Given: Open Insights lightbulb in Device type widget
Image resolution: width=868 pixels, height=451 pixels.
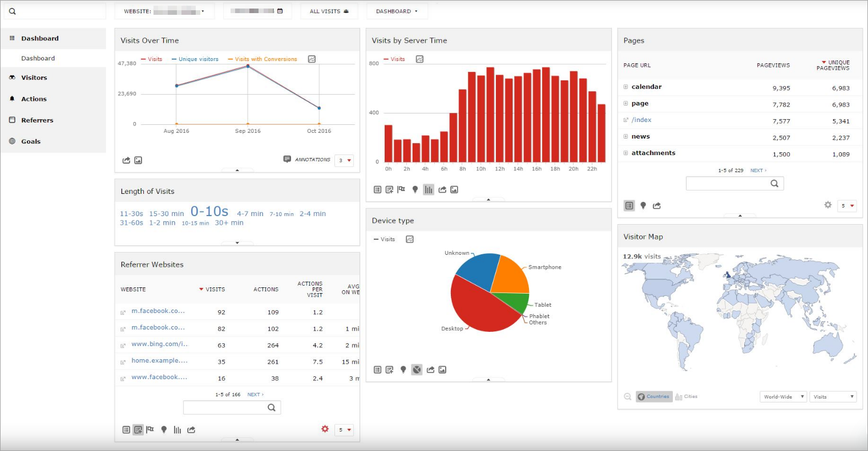Looking at the screenshot, I should pos(403,369).
